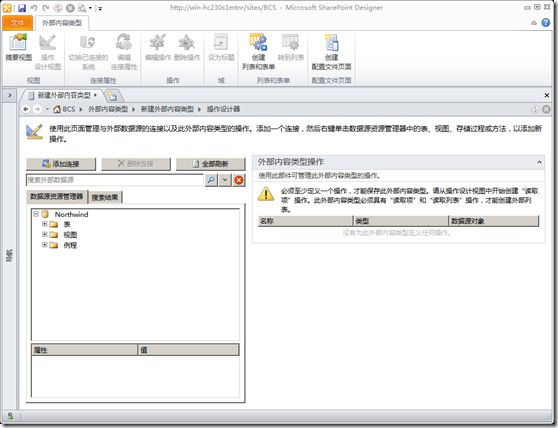Click the 设为标题 ribbon icon
This screenshot has height=428, width=558.
(x=221, y=47)
